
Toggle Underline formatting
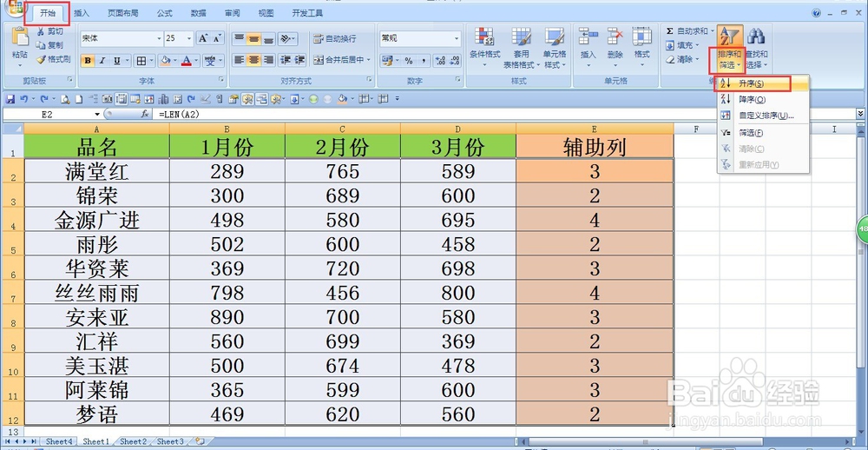point(117,61)
